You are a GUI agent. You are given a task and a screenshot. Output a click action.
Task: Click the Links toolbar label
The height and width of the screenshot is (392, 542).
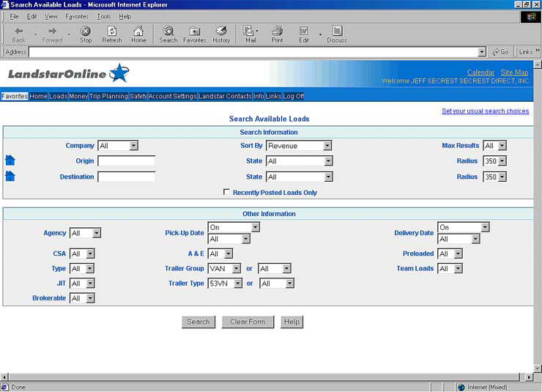coord(526,52)
